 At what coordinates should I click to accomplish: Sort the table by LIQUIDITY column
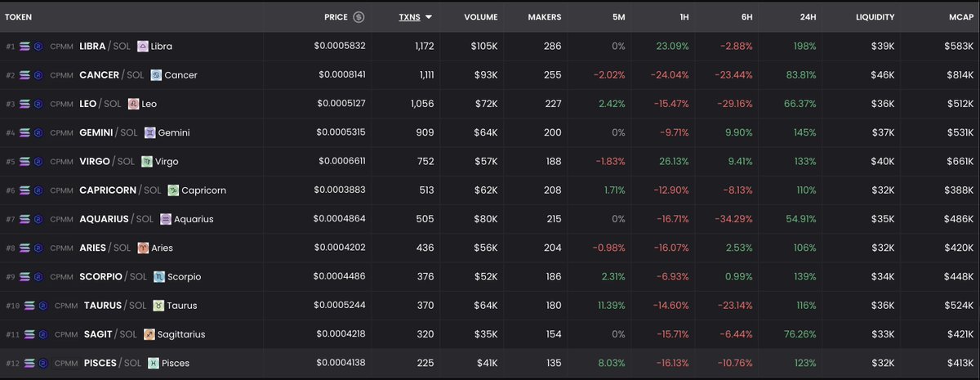[x=875, y=16]
